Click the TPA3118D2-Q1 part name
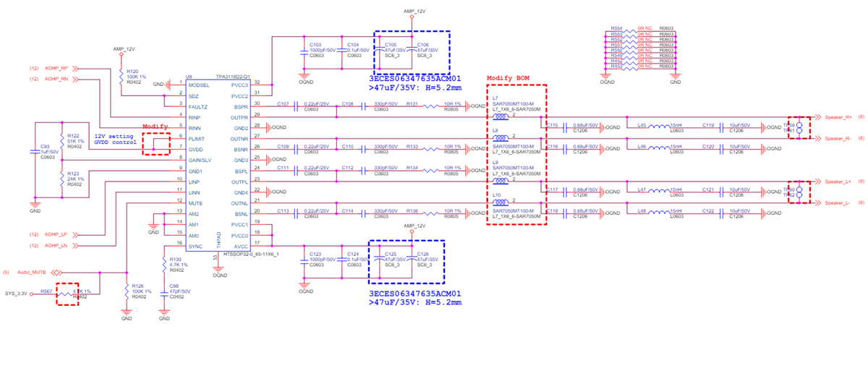 pyautogui.click(x=233, y=76)
